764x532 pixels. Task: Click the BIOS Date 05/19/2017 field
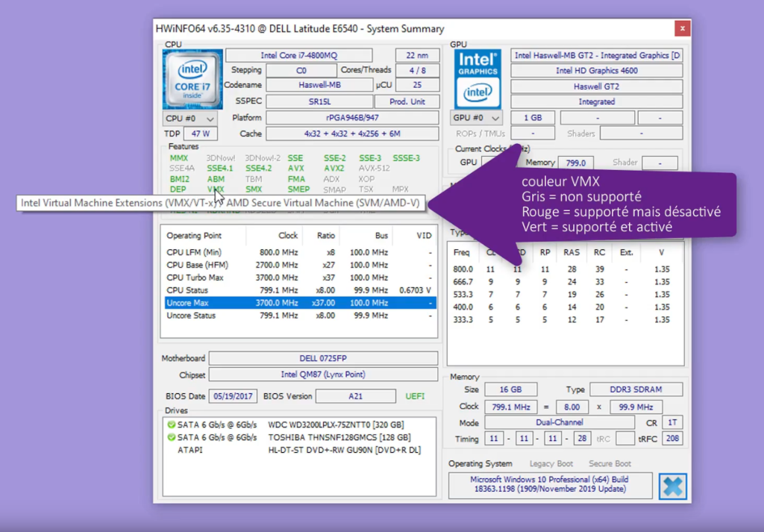(x=233, y=396)
